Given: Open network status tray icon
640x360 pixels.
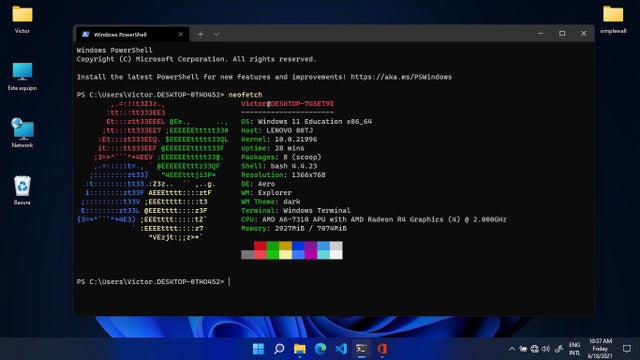Looking at the screenshot, I should (534, 349).
